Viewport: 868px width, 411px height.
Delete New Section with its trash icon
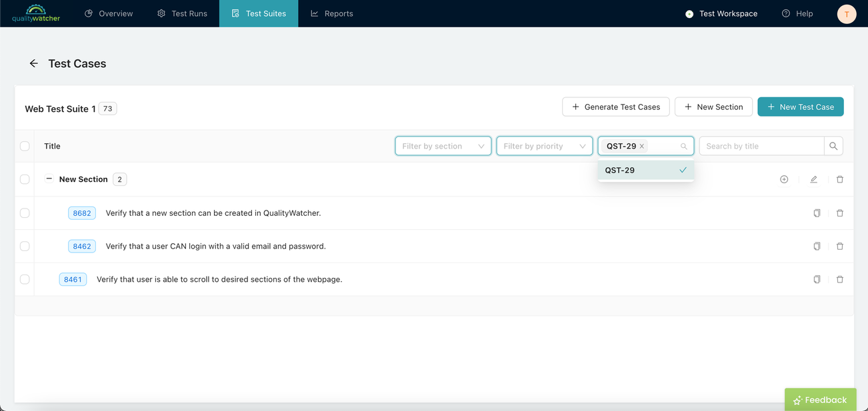pos(840,179)
